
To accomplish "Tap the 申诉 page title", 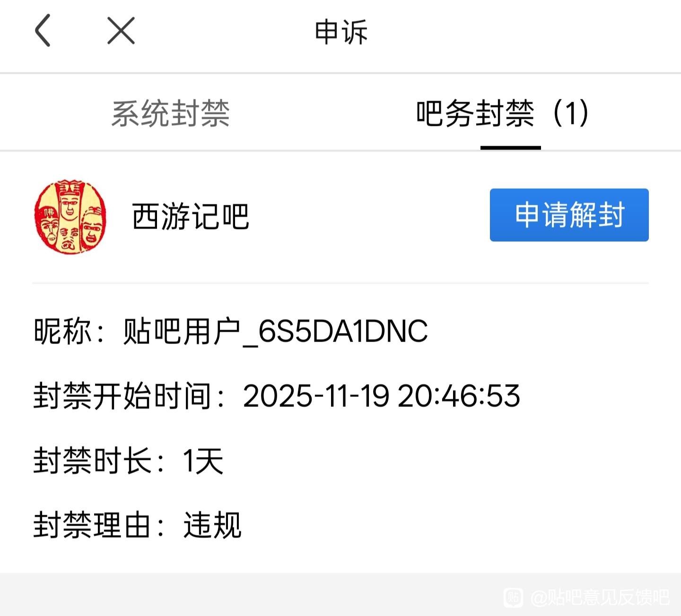I will (341, 32).
